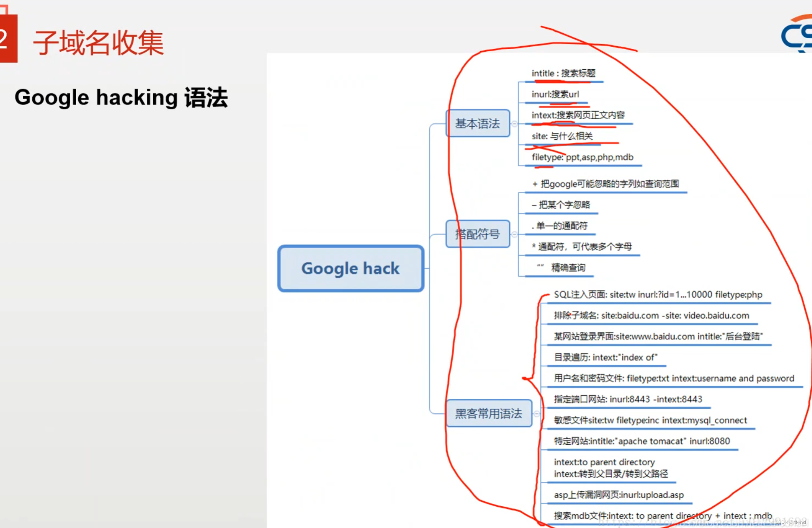
Task: Click the '* 通配符，可代表多个字母' entry
Action: coord(582,247)
